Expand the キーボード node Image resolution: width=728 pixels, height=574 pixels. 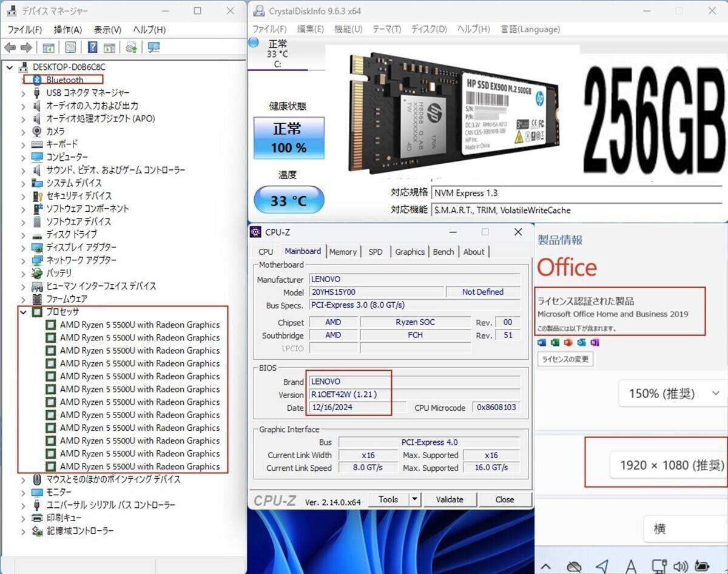[23, 144]
